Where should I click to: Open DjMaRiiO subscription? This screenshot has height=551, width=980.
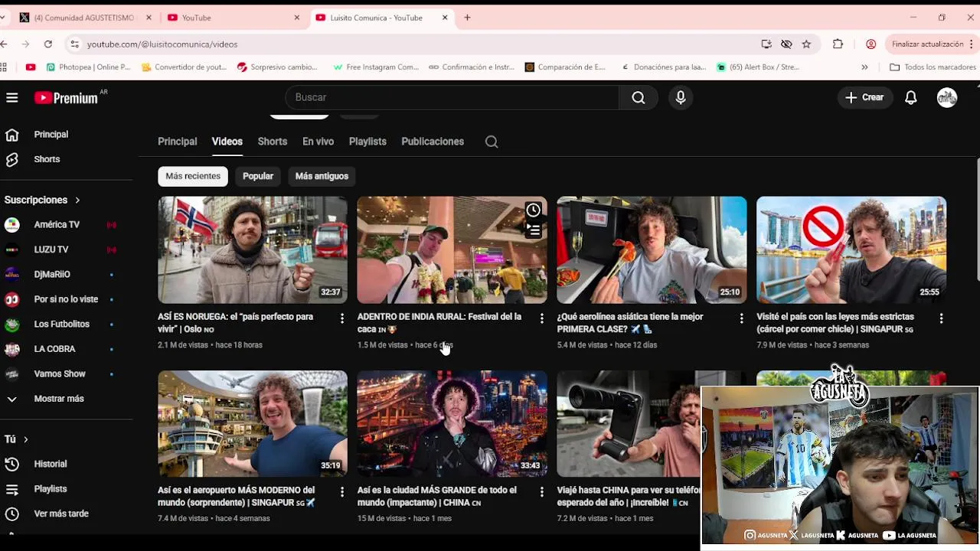click(x=52, y=274)
